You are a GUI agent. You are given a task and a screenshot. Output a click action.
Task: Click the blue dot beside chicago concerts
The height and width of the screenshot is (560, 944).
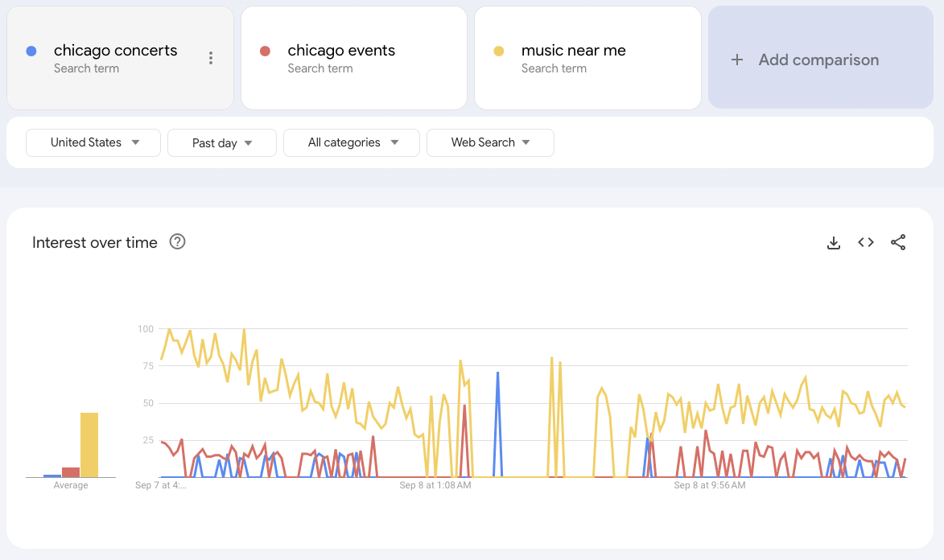(x=31, y=51)
